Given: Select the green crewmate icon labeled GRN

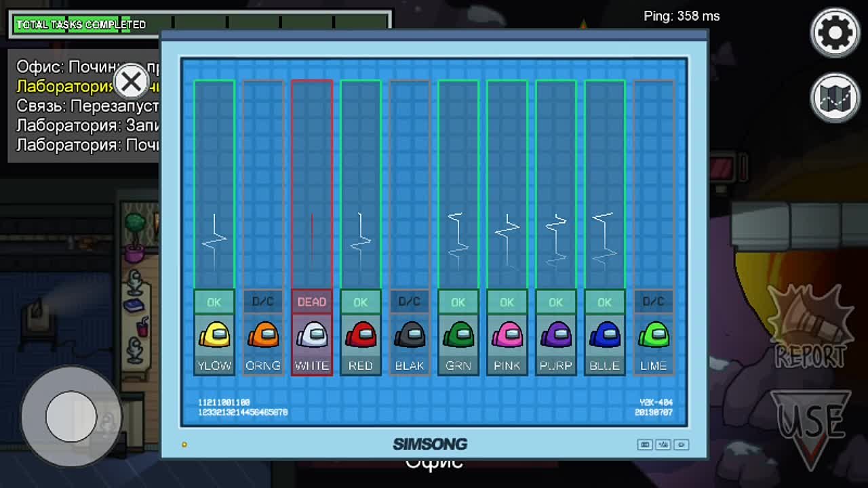Looking at the screenshot, I should (x=458, y=335).
